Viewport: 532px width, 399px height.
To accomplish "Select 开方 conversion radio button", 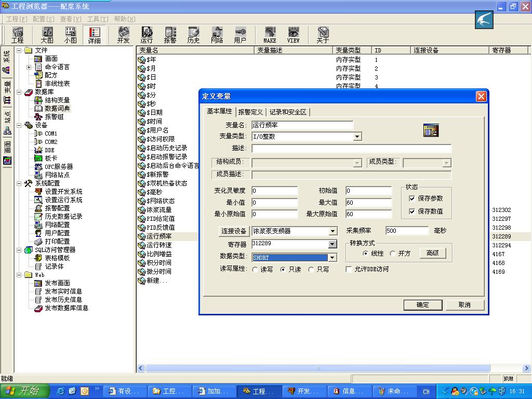I will pos(393,254).
